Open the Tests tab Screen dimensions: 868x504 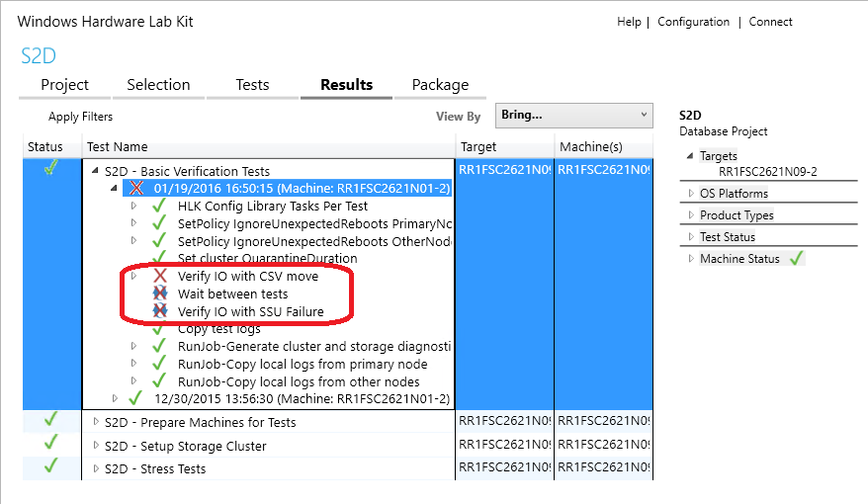[x=252, y=85]
